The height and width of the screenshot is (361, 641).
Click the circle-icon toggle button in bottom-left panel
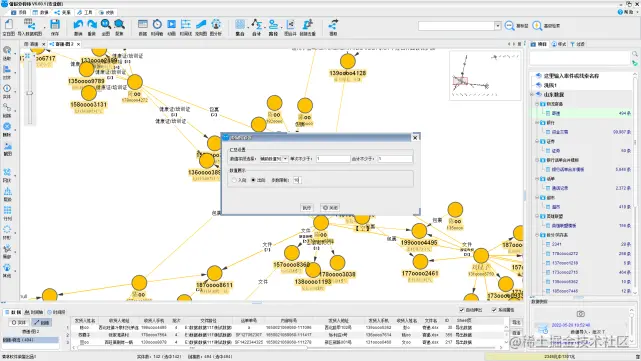click(19, 323)
